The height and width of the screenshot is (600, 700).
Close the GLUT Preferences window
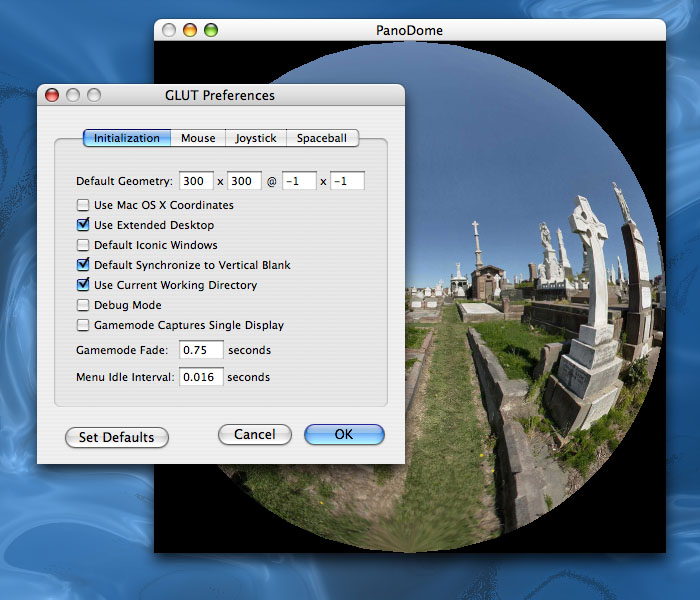[52, 95]
